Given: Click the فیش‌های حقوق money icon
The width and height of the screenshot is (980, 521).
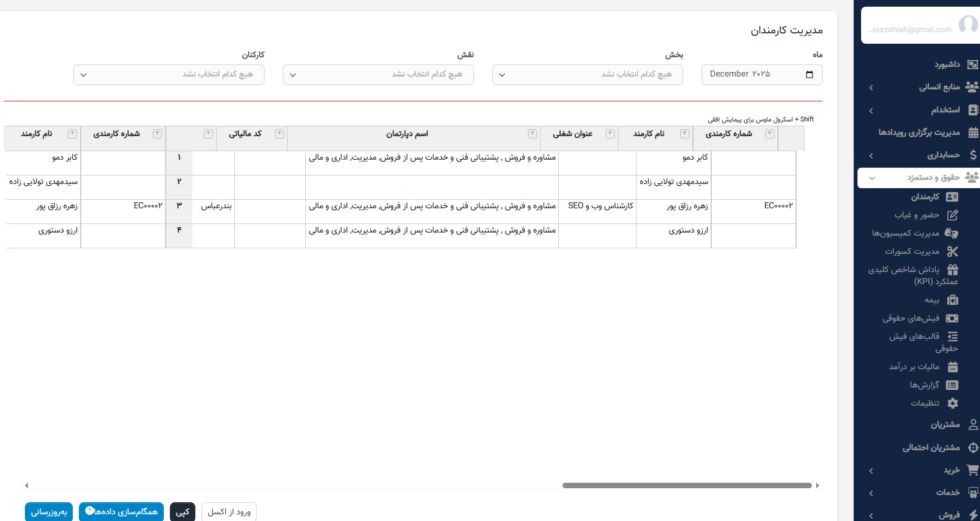Looking at the screenshot, I should pos(952,318).
